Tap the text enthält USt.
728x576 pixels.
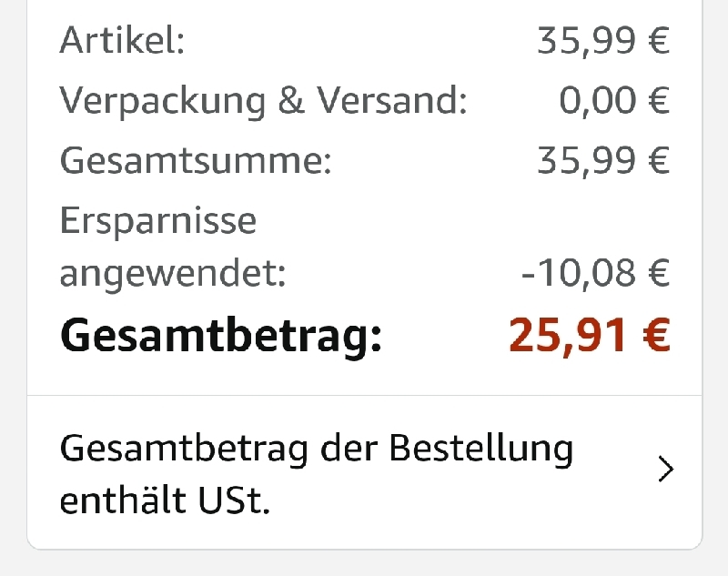tap(165, 500)
